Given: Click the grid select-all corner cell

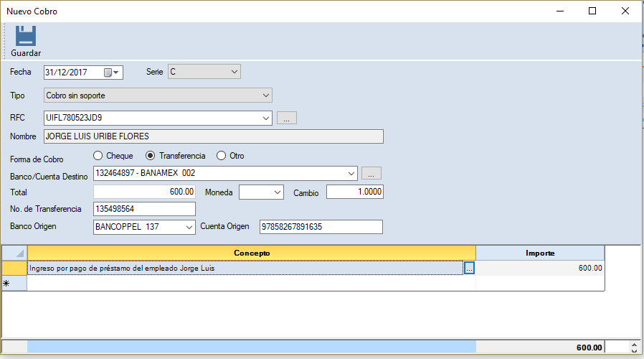Looking at the screenshot, I should point(14,253).
